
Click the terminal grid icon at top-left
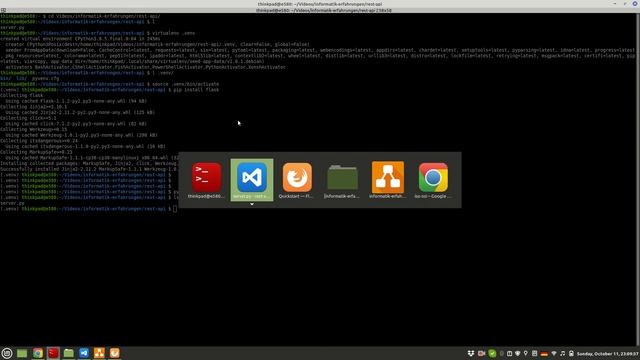[x=3, y=10]
